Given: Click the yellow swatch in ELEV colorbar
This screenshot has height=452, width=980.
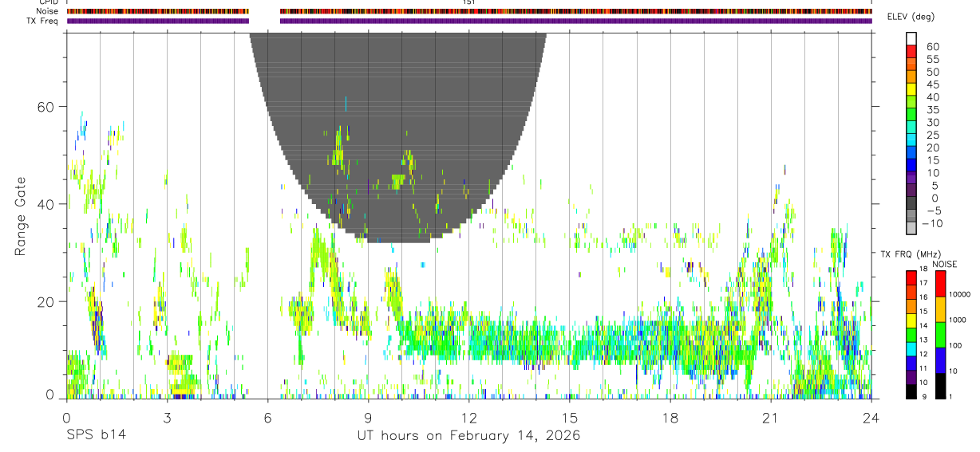Looking at the screenshot, I should click(911, 88).
